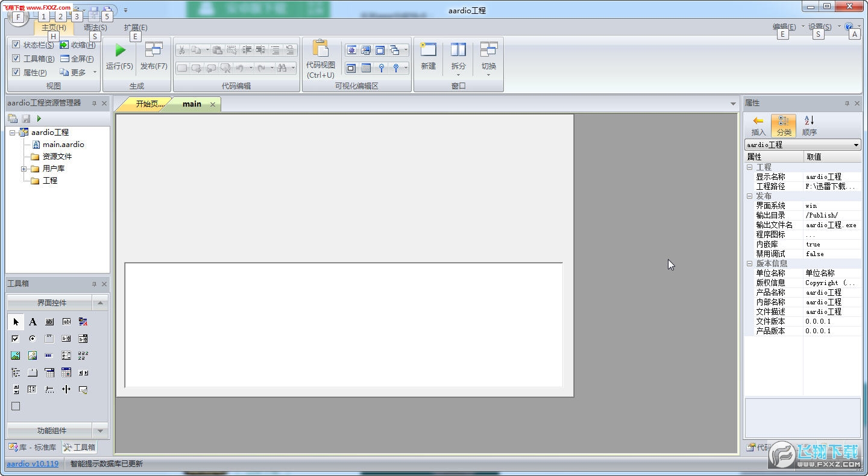Click the white control on the form canvas
The height and width of the screenshot is (476, 868).
coord(344,325)
